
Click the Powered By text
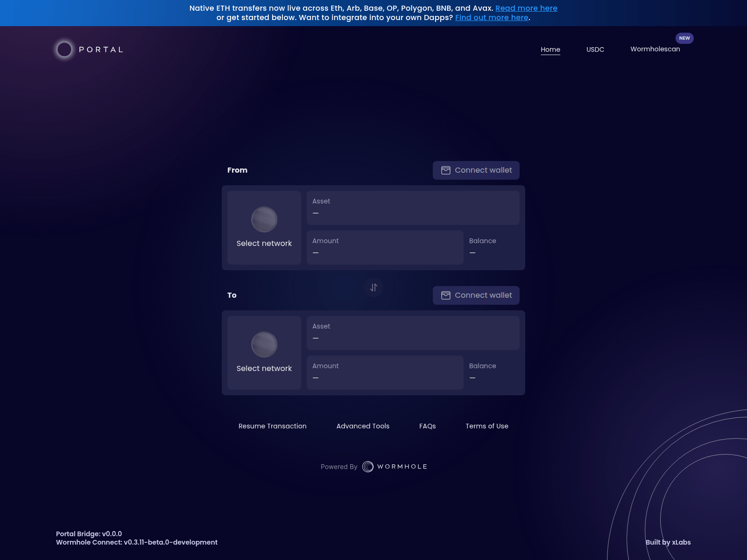click(x=339, y=467)
